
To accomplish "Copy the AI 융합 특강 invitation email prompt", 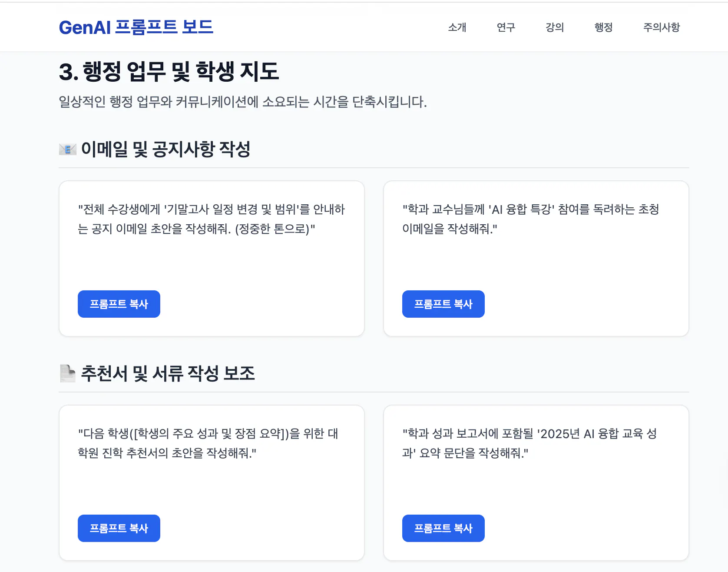I will tap(443, 304).
